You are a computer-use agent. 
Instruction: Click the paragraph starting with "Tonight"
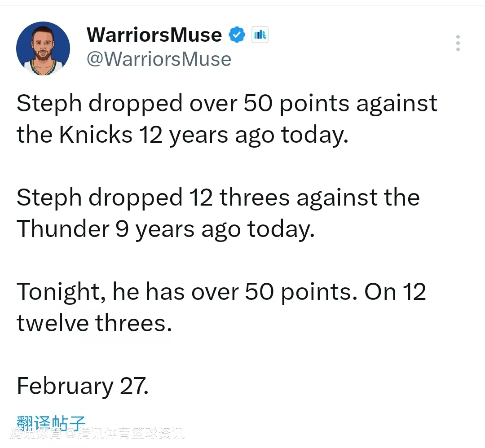pos(221,307)
